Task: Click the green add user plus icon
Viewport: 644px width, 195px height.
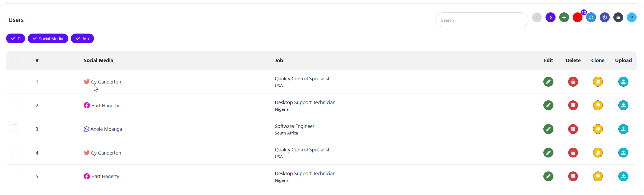Action: [x=564, y=17]
